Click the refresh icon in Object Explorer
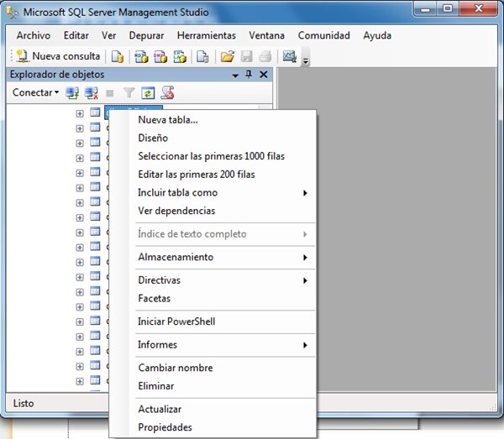The image size is (504, 439). pos(148,92)
